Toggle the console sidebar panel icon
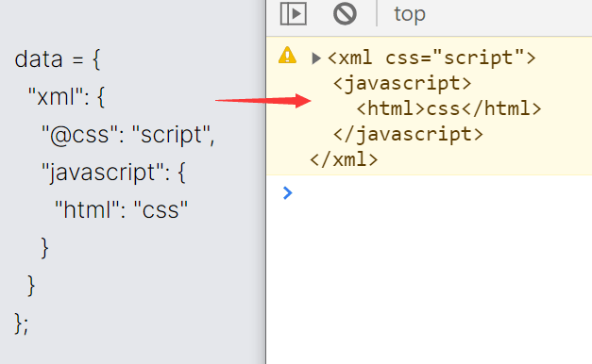Screen dimensions: 592x364 coord(294,14)
